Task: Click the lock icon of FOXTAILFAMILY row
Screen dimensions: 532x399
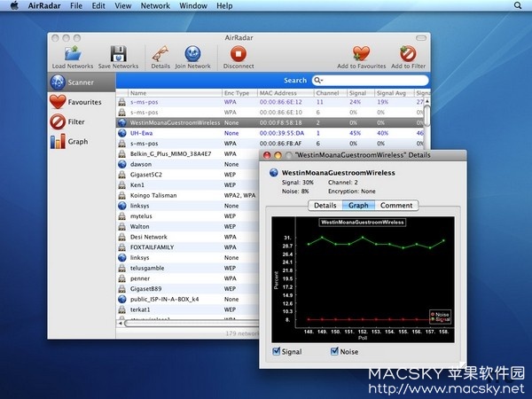Action: pyautogui.click(x=122, y=247)
